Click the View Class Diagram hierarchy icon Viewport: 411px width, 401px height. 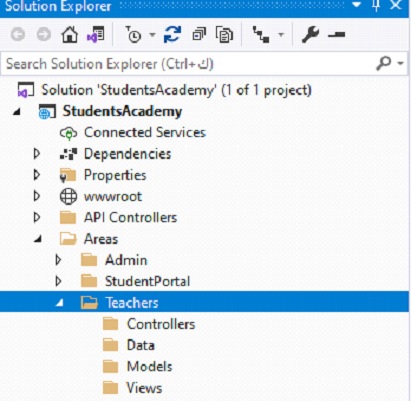pos(261,34)
